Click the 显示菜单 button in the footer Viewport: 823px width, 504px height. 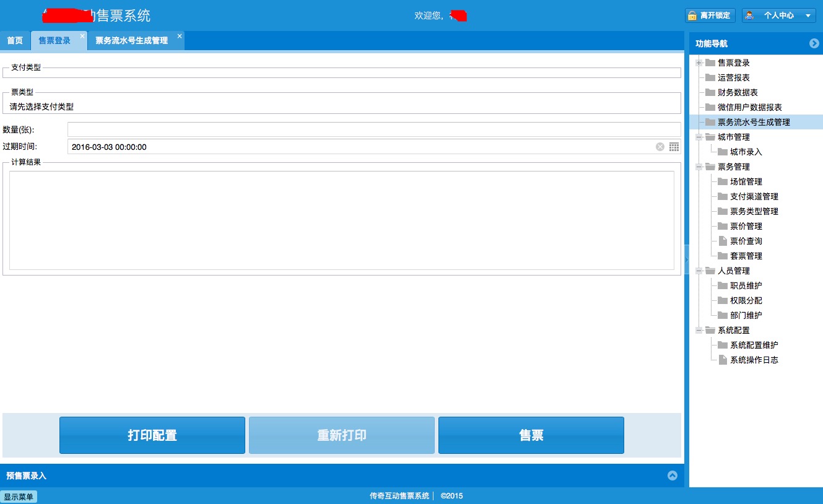(x=19, y=497)
